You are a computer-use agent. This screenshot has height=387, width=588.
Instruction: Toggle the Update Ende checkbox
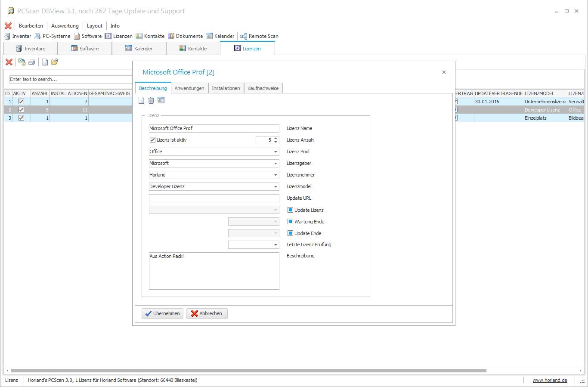click(x=290, y=233)
